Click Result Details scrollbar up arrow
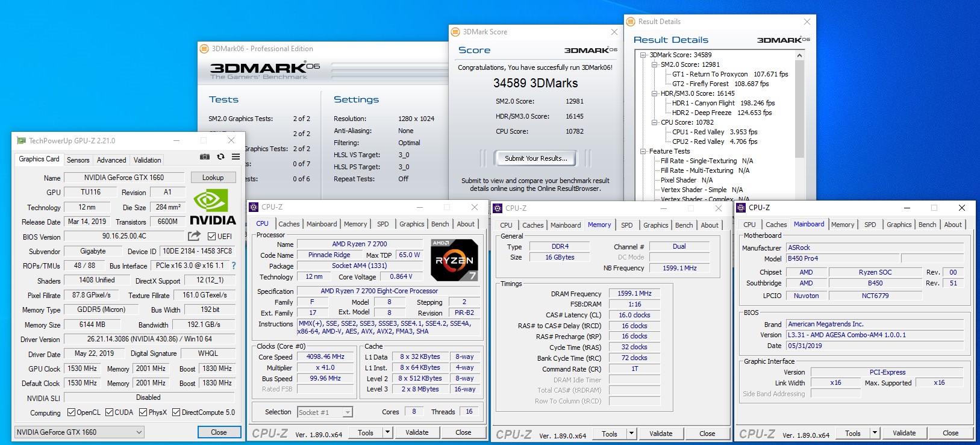This screenshot has height=445, width=980. click(x=800, y=55)
